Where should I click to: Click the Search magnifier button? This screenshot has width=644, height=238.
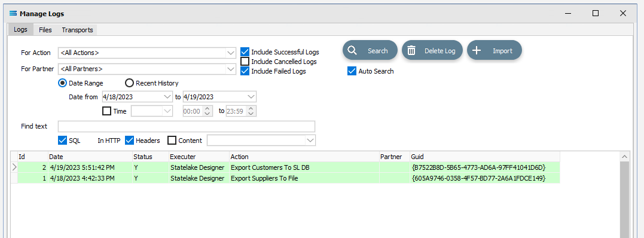(x=370, y=51)
